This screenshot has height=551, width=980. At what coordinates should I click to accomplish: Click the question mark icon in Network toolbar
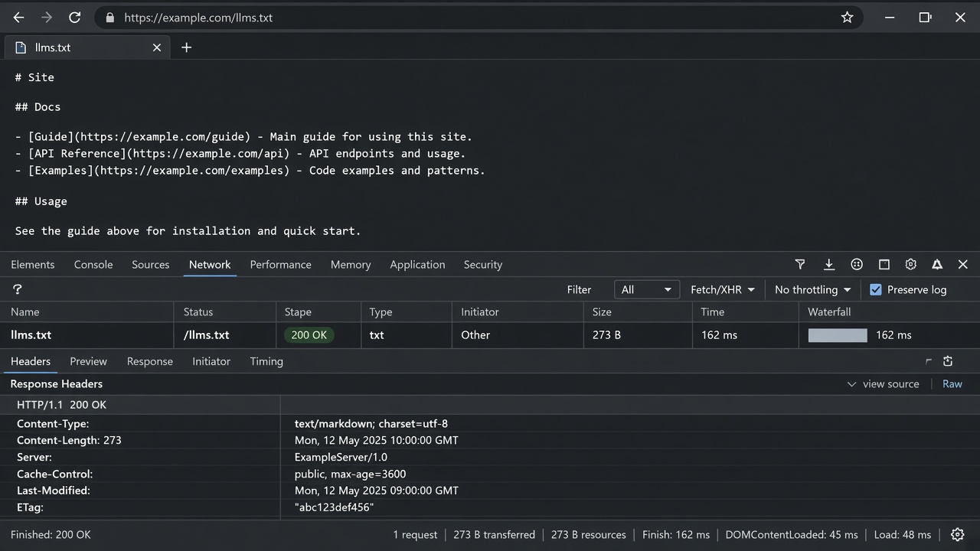18,289
